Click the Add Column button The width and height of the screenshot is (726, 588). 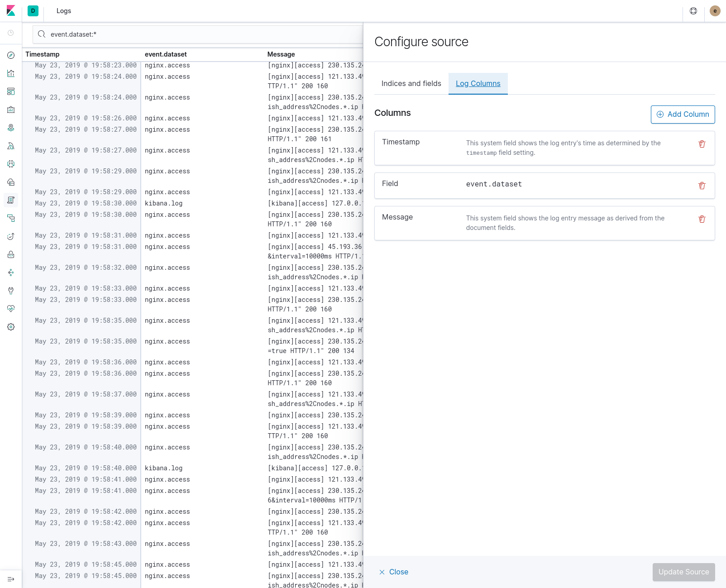click(683, 115)
